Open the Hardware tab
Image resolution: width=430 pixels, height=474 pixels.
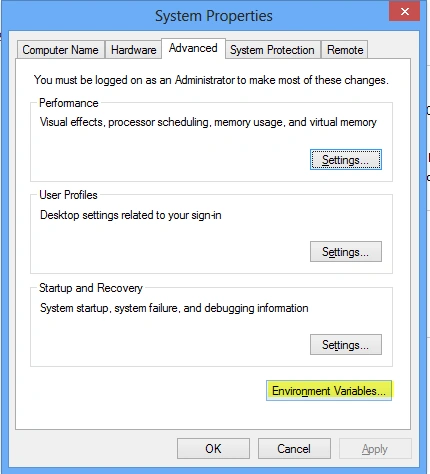pos(133,50)
